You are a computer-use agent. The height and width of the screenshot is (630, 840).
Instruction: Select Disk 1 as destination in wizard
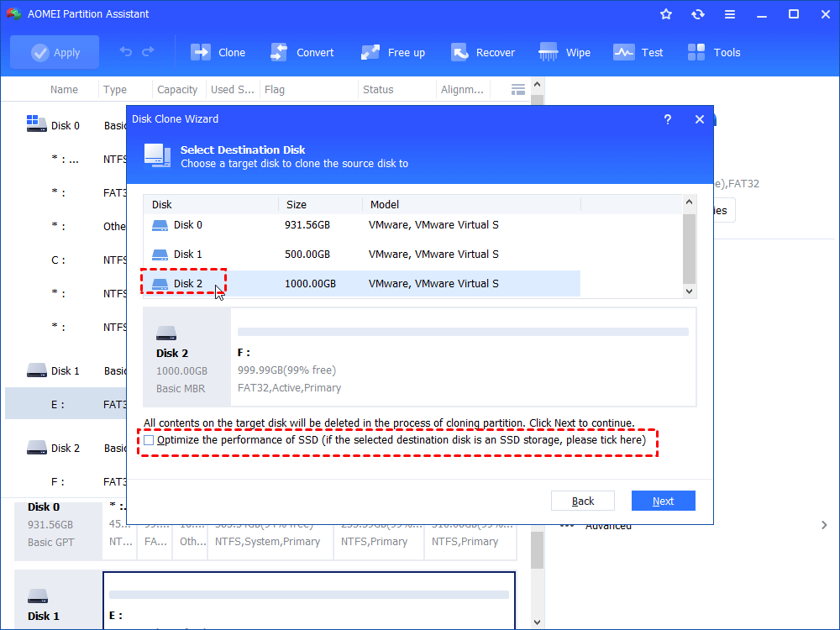coord(361,254)
